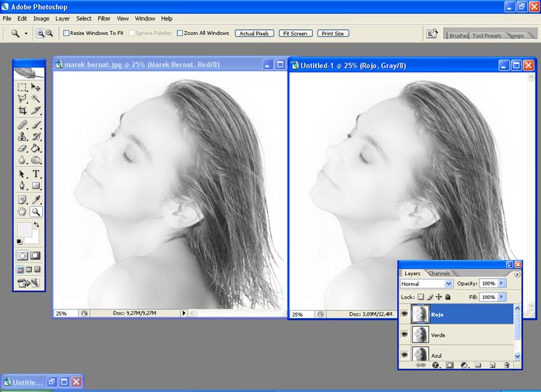The image size is (541, 392).
Task: Open the Filter menu
Action: point(104,19)
